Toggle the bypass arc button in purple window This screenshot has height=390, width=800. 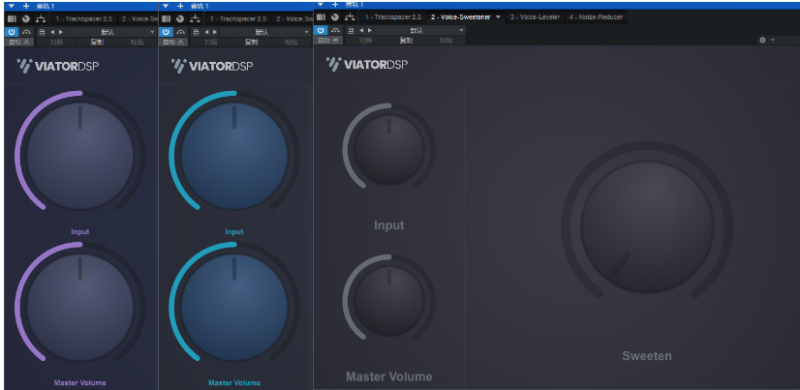(x=27, y=32)
